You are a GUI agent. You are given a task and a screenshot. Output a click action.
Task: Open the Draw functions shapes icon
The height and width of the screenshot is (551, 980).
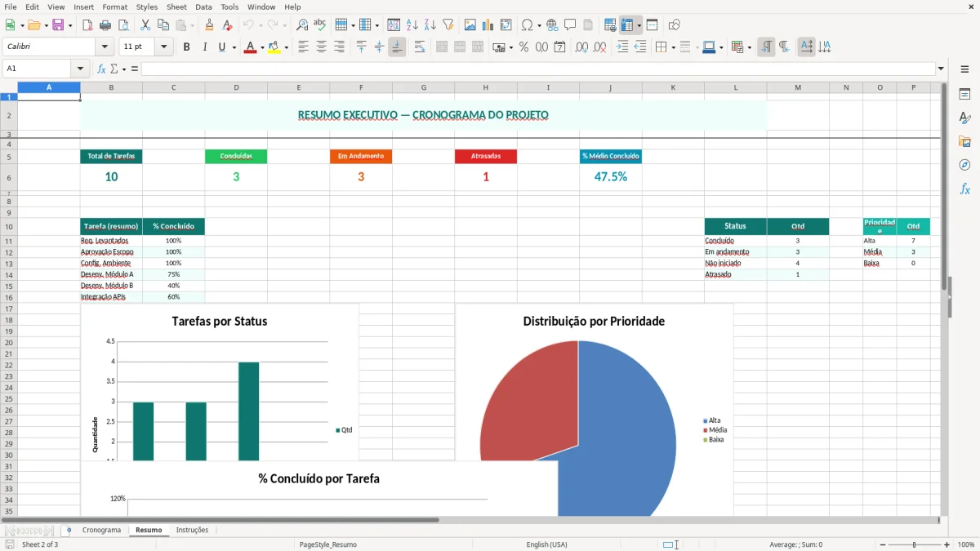click(675, 25)
